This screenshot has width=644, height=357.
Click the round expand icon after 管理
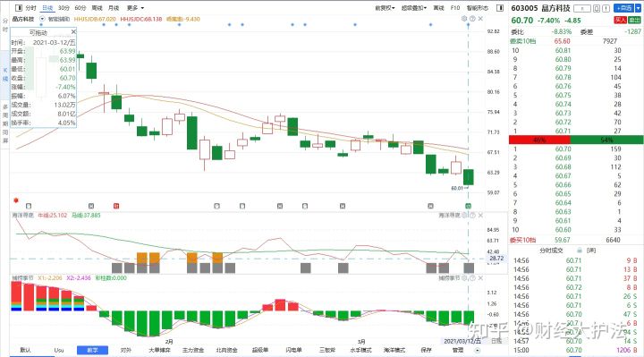[x=478, y=351]
